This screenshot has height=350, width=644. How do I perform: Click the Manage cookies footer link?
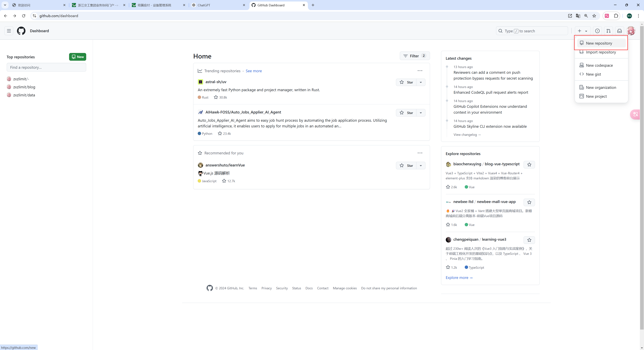(345, 288)
